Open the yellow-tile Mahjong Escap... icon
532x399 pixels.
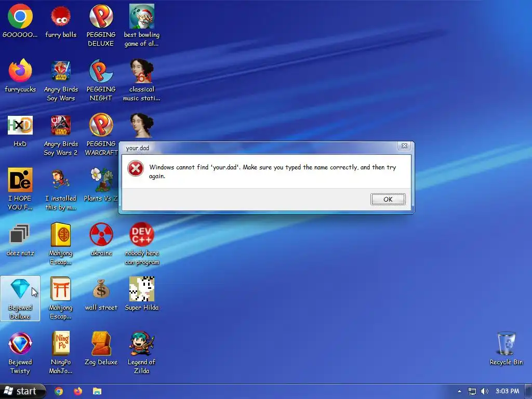click(61, 244)
